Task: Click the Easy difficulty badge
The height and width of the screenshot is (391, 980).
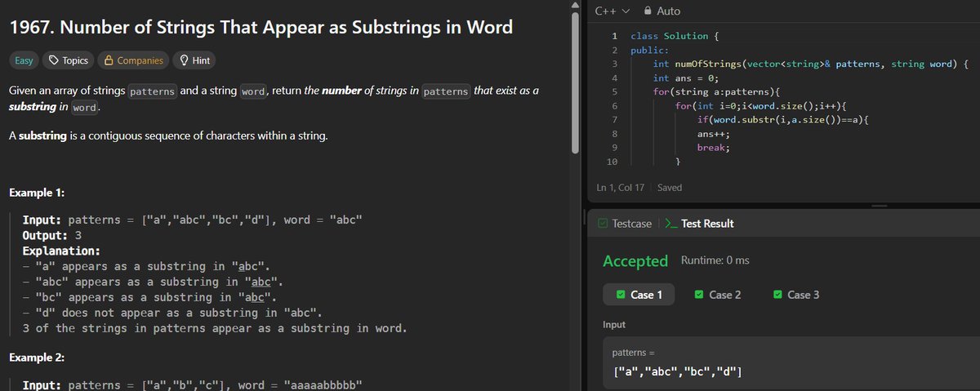Action: coord(23,60)
